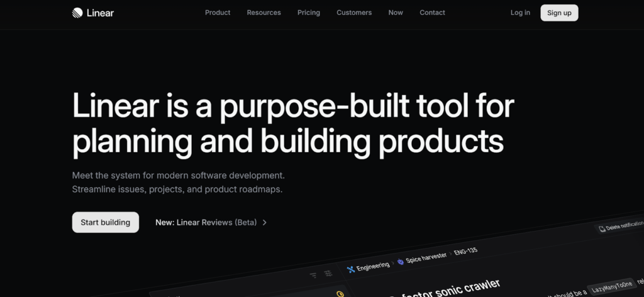Open the Resources menu
Image resolution: width=644 pixels, height=297 pixels.
click(264, 13)
